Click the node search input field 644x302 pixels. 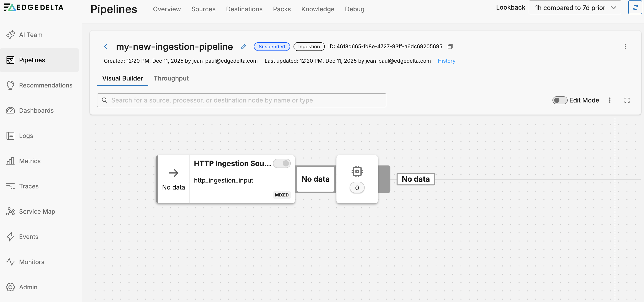coord(242,100)
